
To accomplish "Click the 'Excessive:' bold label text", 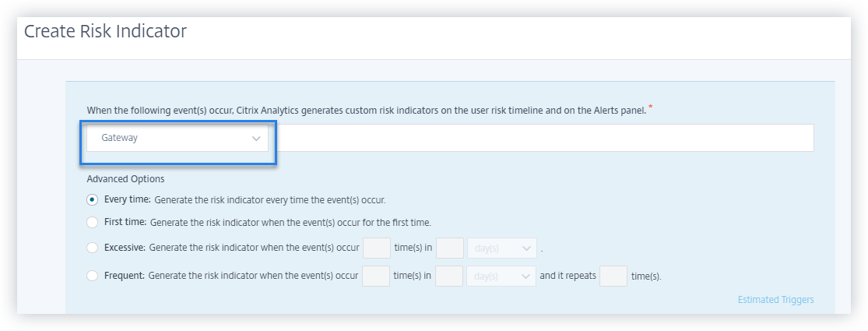I will pos(125,248).
